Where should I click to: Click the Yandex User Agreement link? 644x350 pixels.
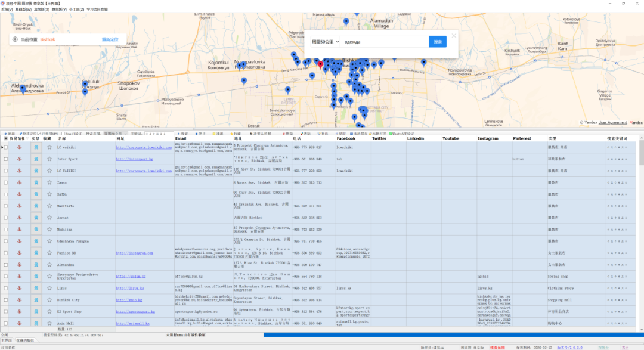[x=613, y=122]
